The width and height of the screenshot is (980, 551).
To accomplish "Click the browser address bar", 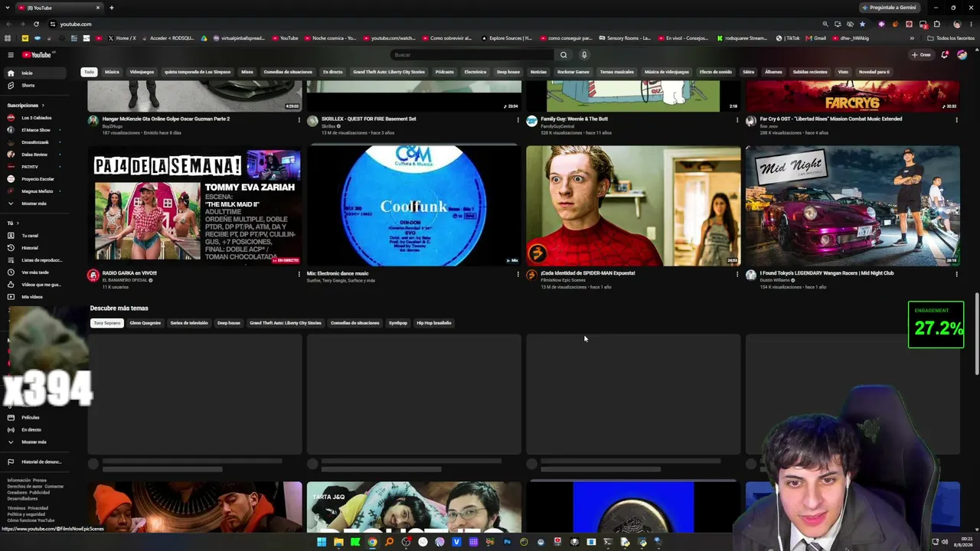I will tap(436, 24).
